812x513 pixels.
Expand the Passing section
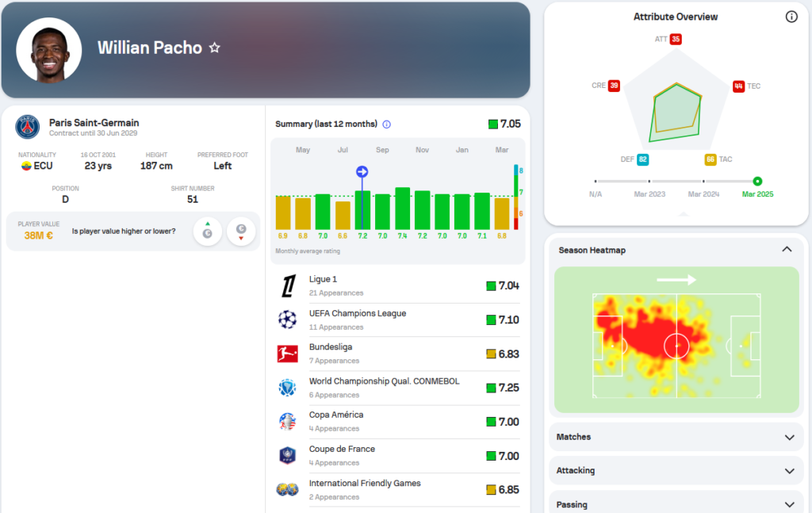[x=788, y=504]
